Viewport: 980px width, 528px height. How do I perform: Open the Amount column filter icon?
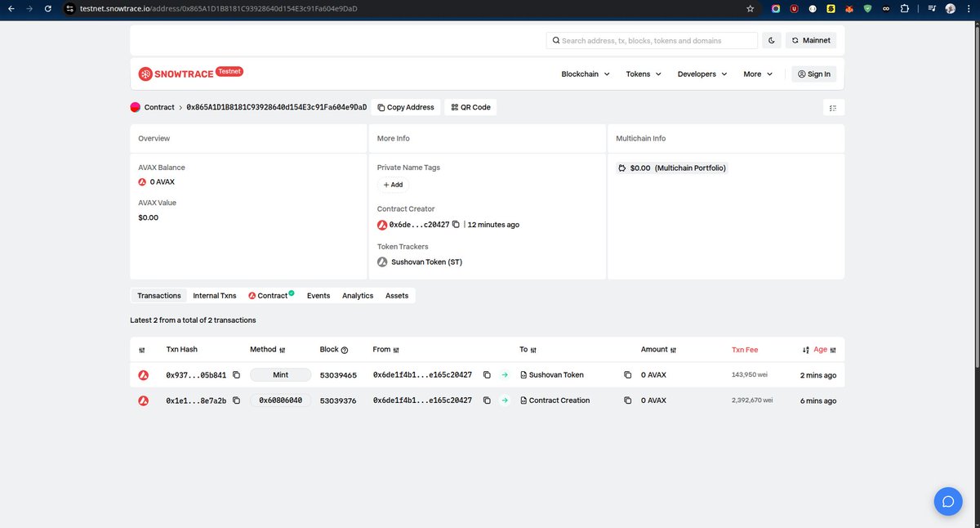coord(674,350)
